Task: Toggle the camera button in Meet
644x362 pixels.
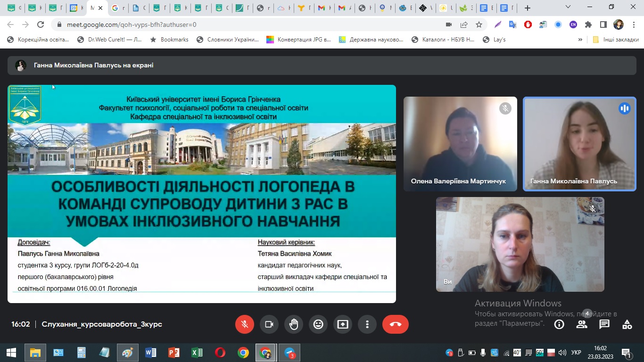Action: pyautogui.click(x=269, y=324)
